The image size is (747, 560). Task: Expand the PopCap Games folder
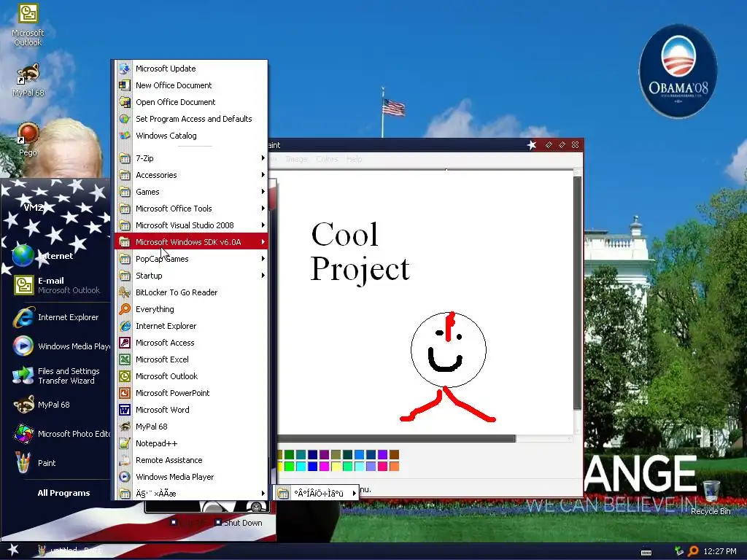click(190, 259)
